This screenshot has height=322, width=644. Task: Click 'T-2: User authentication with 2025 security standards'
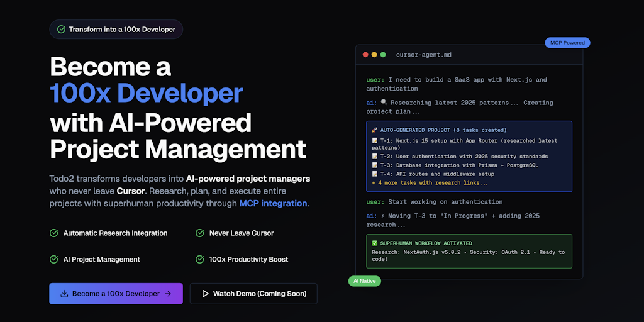point(464,157)
